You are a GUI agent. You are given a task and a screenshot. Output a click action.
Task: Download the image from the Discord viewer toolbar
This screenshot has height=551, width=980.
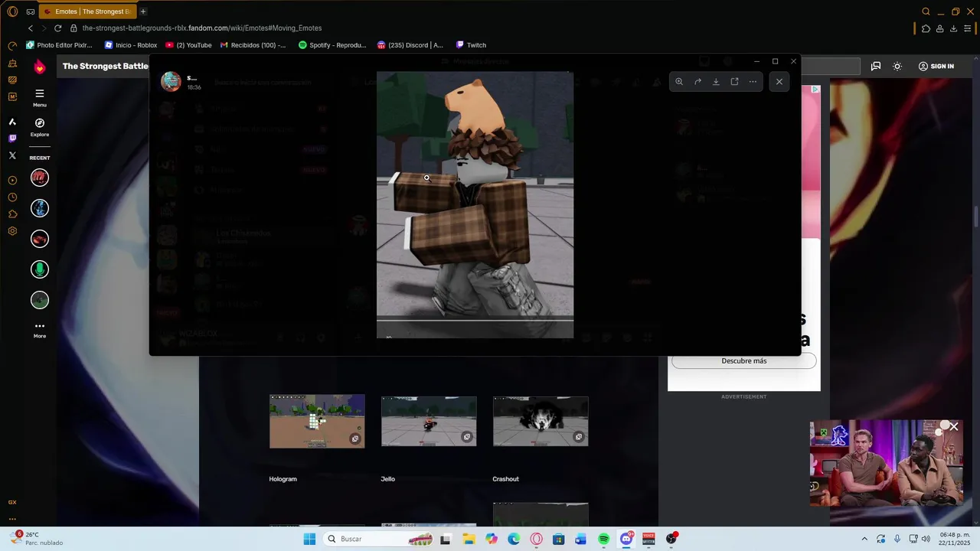[716, 81]
